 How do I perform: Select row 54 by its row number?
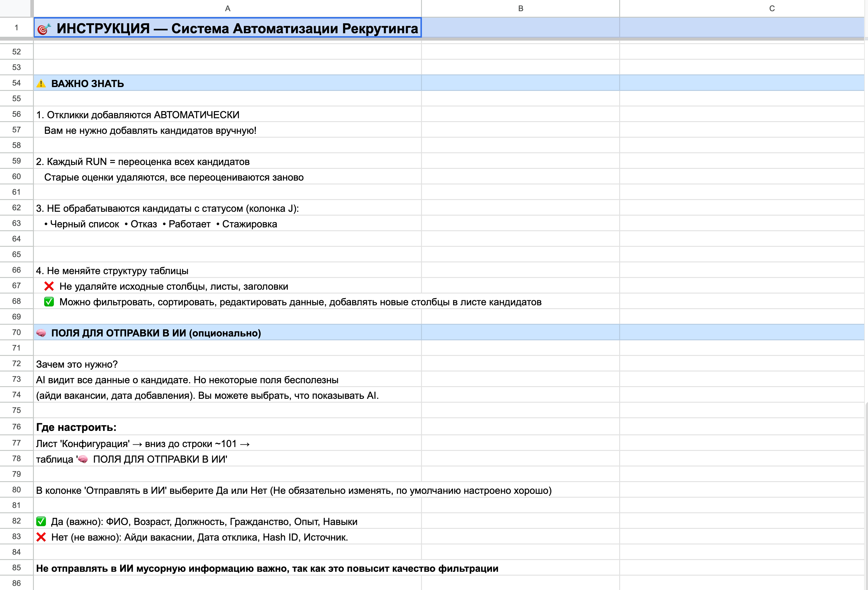click(x=16, y=83)
